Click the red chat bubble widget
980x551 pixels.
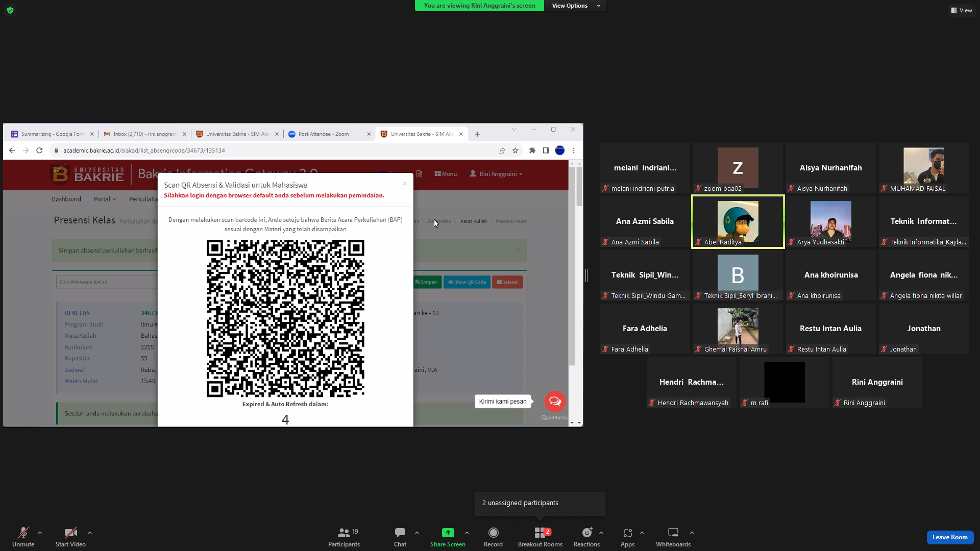coord(555,402)
